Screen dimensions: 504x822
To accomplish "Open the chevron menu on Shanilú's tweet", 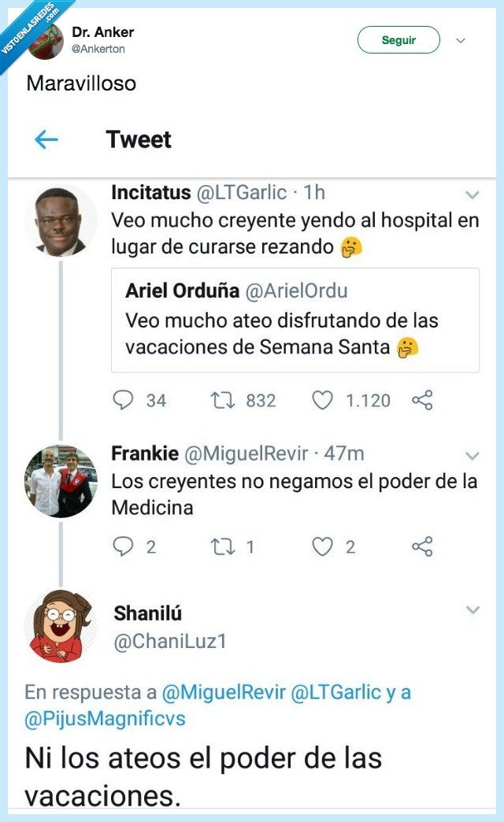I will coord(472,609).
